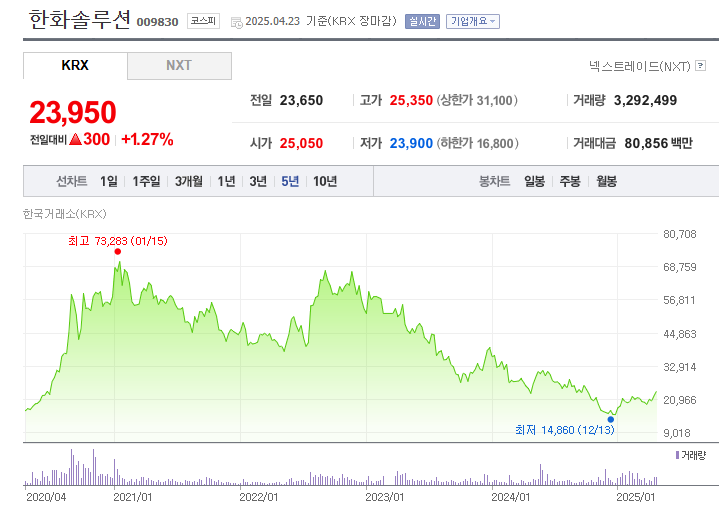This screenshot has height=516, width=719.
Task: Click the current price 23,950
Action: [73, 112]
